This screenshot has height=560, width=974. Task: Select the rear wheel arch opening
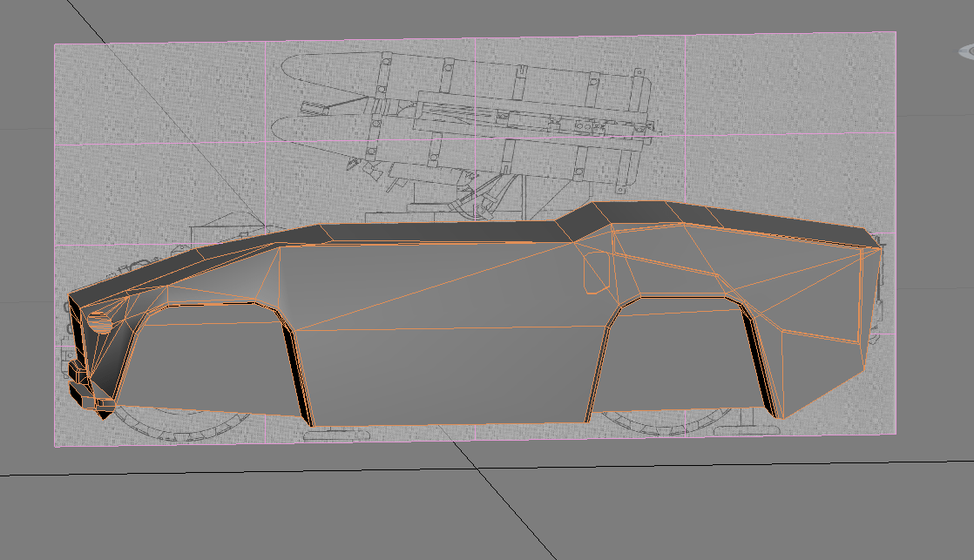tap(680, 355)
